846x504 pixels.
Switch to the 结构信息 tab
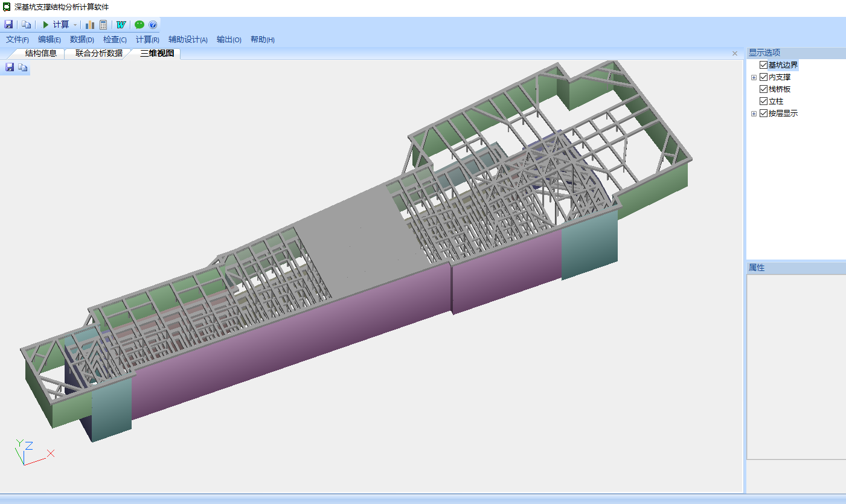(x=41, y=53)
